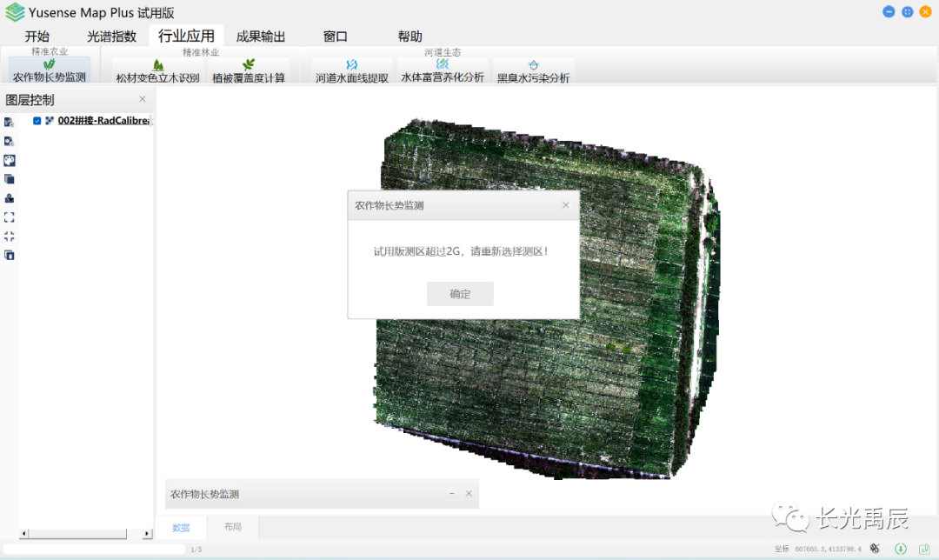Click the 精准农业 group label
The height and width of the screenshot is (560, 939).
click(49, 52)
